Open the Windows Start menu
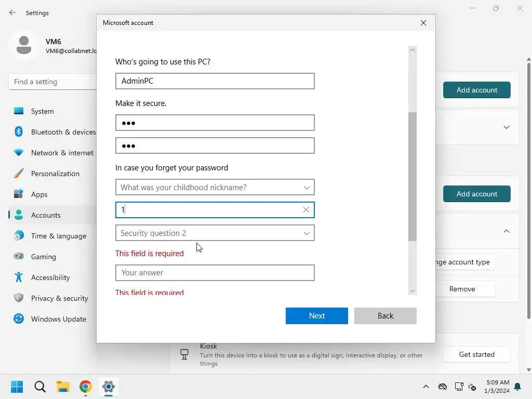Viewport: 532px width, 399px height. [x=17, y=387]
